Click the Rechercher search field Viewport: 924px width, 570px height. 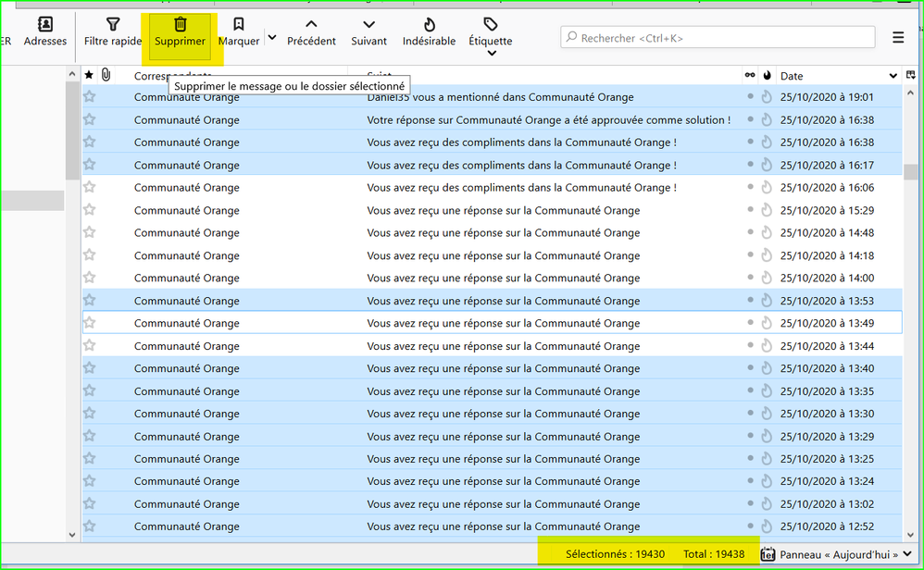point(718,38)
